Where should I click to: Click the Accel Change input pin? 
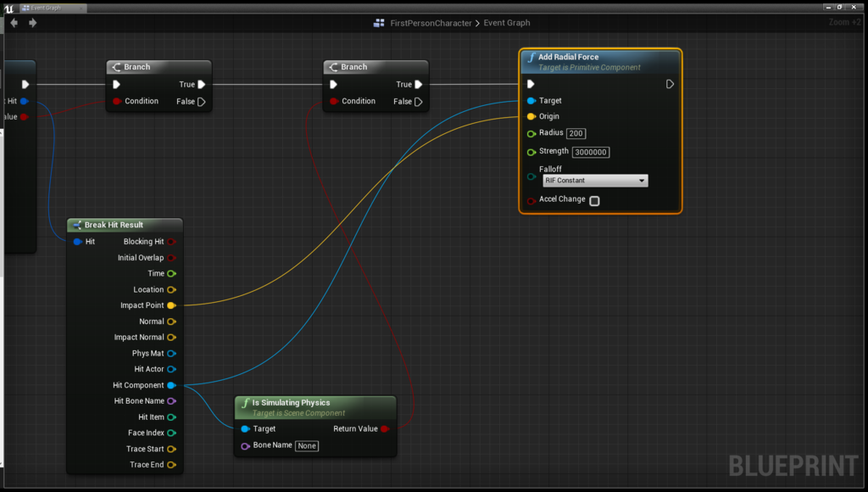tap(531, 200)
